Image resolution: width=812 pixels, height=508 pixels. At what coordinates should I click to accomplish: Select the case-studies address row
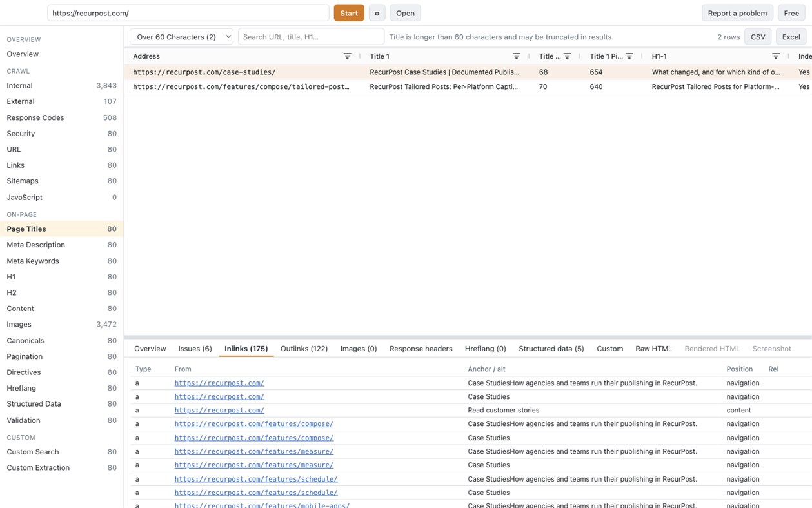[x=468, y=72]
